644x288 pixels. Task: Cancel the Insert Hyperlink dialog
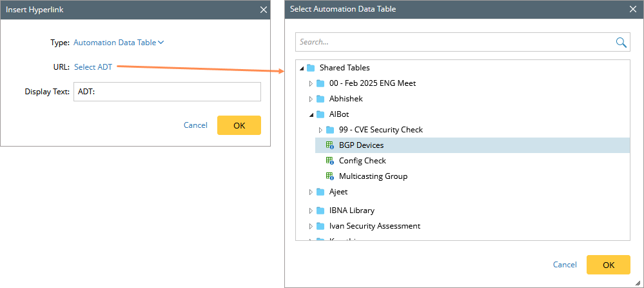[195, 125]
